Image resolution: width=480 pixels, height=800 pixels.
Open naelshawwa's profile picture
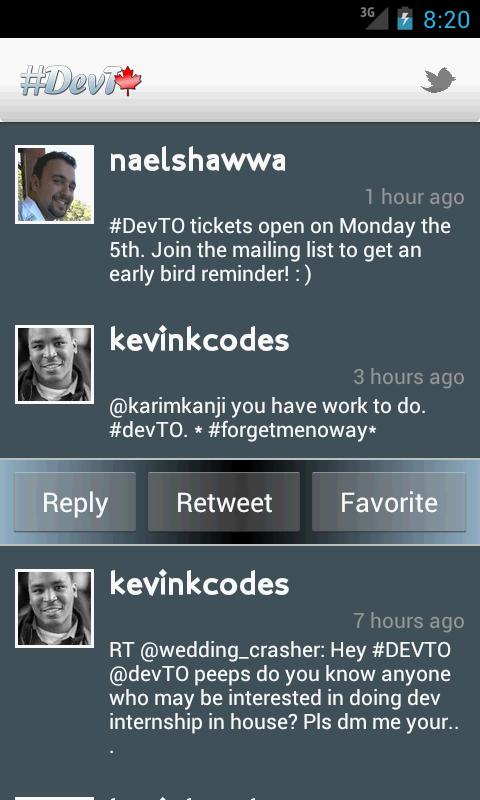[55, 184]
